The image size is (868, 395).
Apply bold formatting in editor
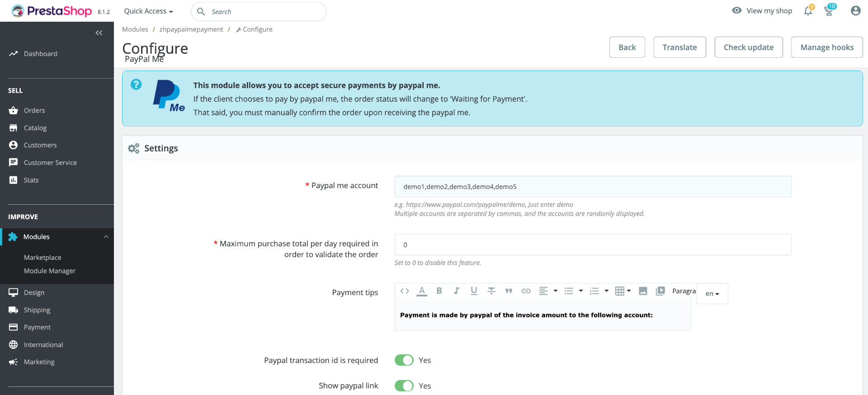439,291
